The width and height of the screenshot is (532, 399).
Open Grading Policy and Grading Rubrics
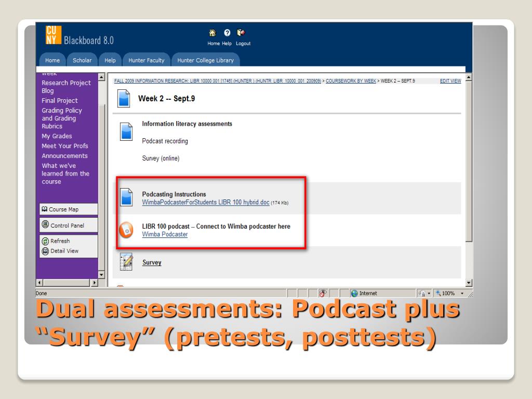62,118
